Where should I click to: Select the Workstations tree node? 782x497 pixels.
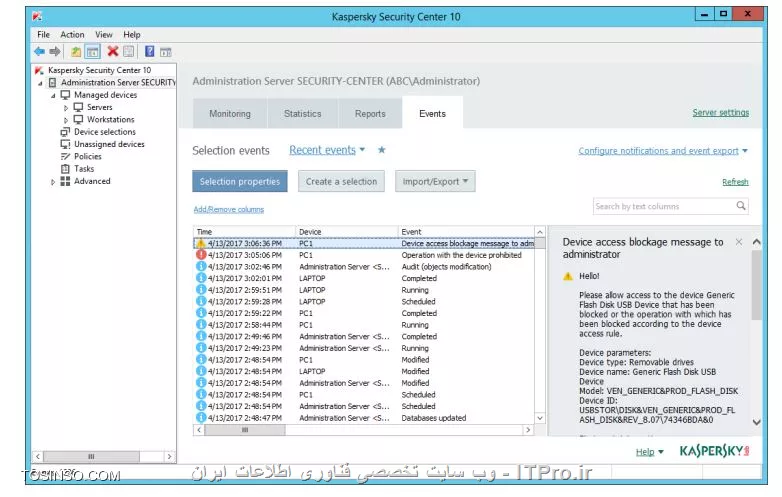pyautogui.click(x=111, y=120)
